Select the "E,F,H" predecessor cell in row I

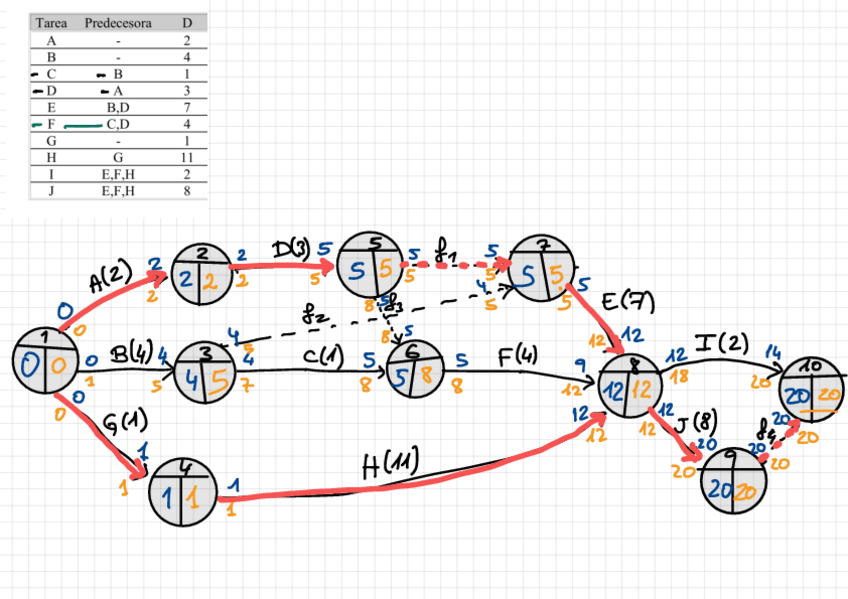click(118, 174)
